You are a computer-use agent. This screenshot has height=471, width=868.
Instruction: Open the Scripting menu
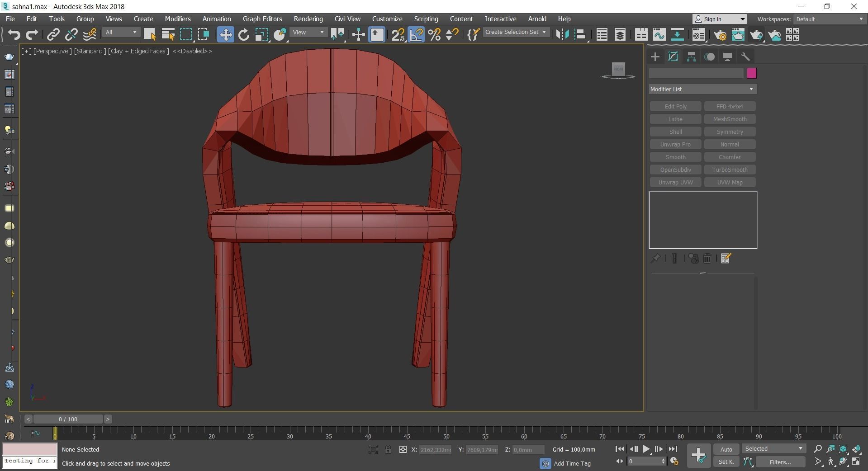pos(426,19)
